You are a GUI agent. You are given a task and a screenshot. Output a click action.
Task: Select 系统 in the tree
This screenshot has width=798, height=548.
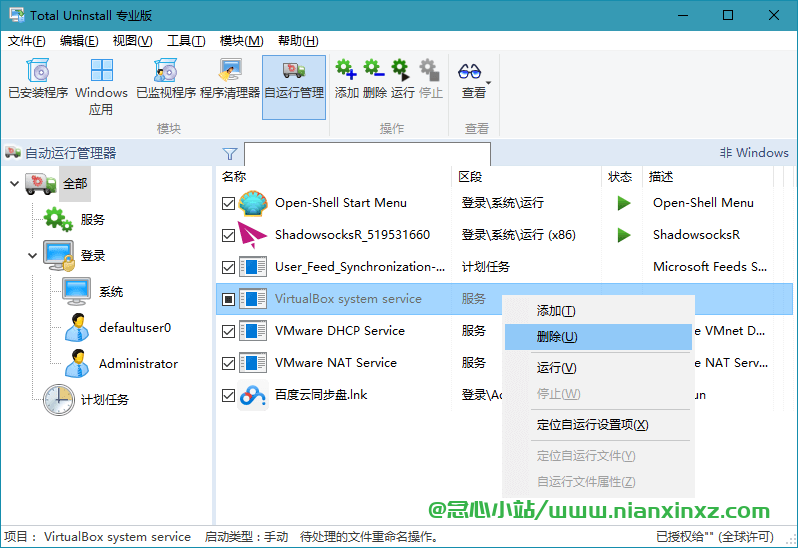[111, 292]
